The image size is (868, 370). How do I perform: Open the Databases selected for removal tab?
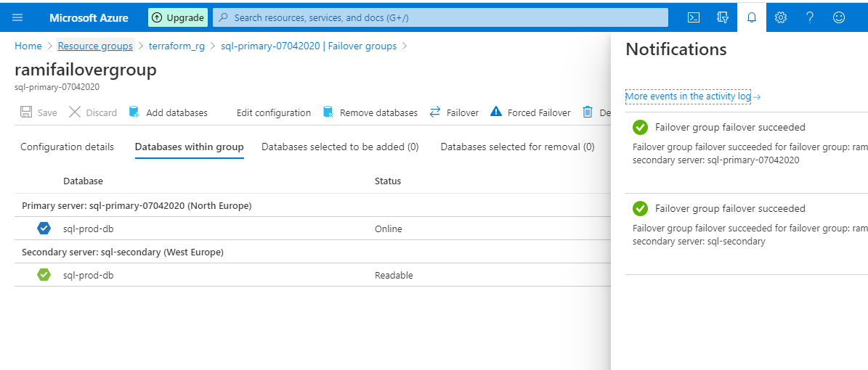point(518,147)
